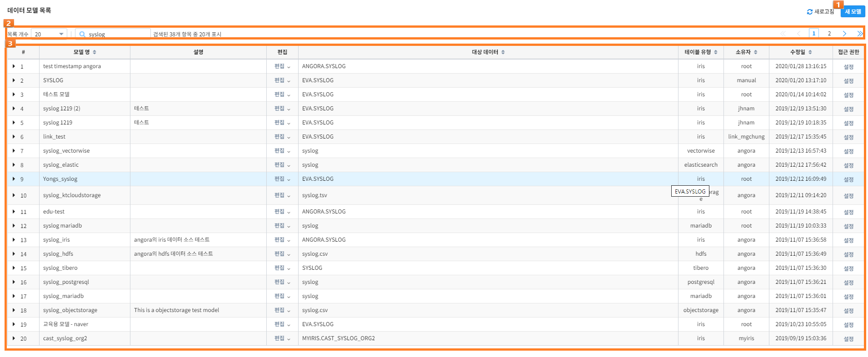Click description 'This is a objectstorage test model'
This screenshot has height=357, width=868.
pos(176,310)
